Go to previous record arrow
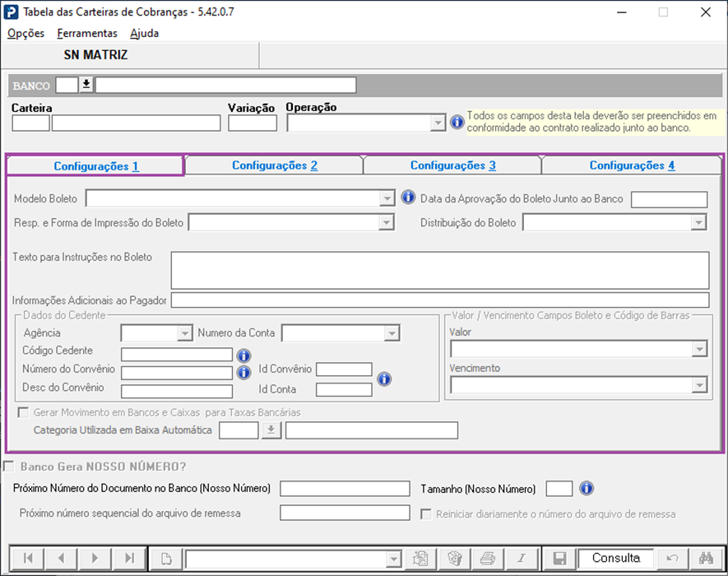 (x=61, y=558)
